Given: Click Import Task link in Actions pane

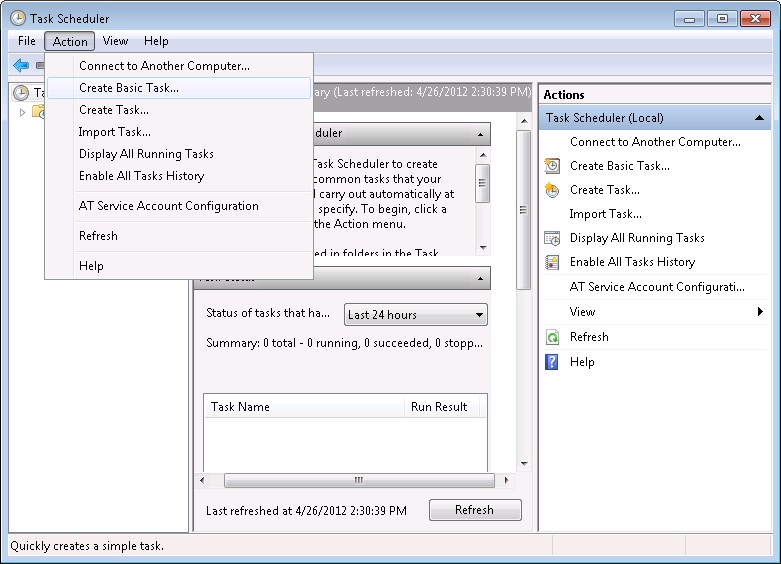Looking at the screenshot, I should (606, 214).
